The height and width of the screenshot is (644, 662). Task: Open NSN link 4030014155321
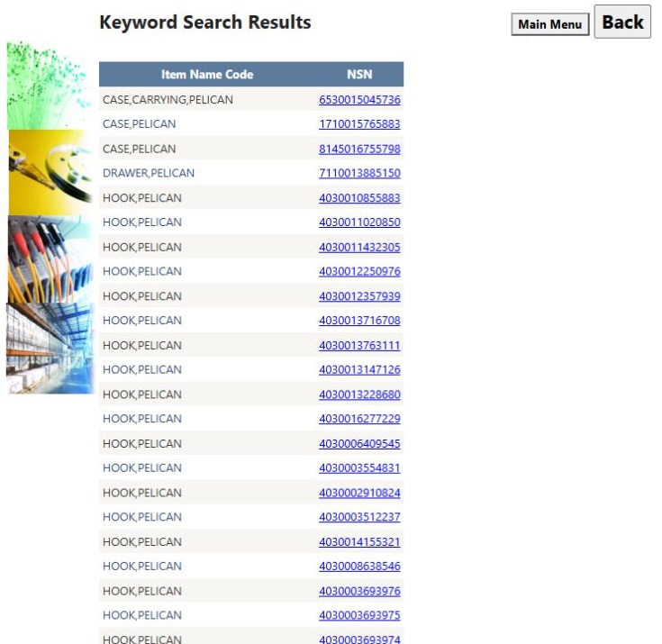point(359,542)
